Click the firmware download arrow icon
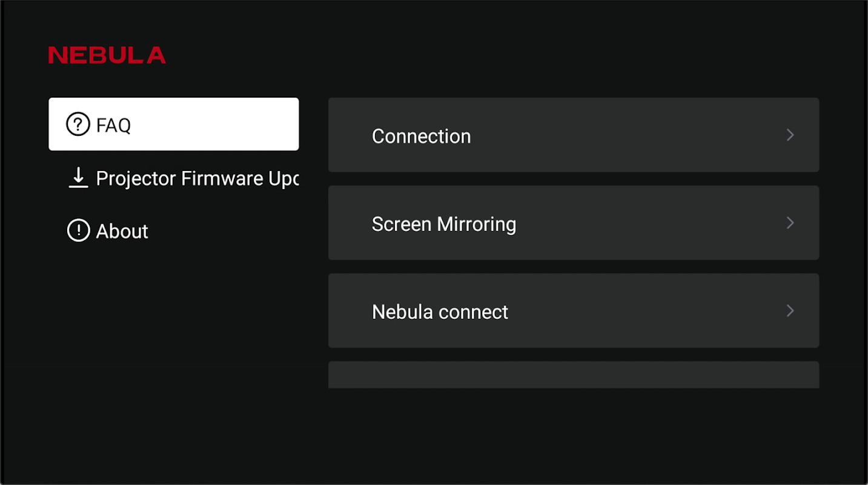 (x=78, y=178)
